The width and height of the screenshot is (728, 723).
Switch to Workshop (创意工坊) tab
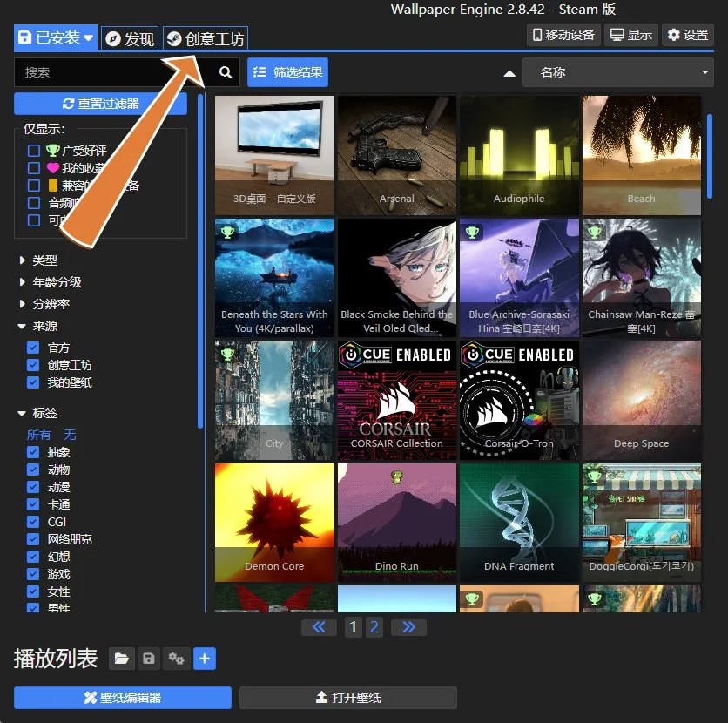206,38
